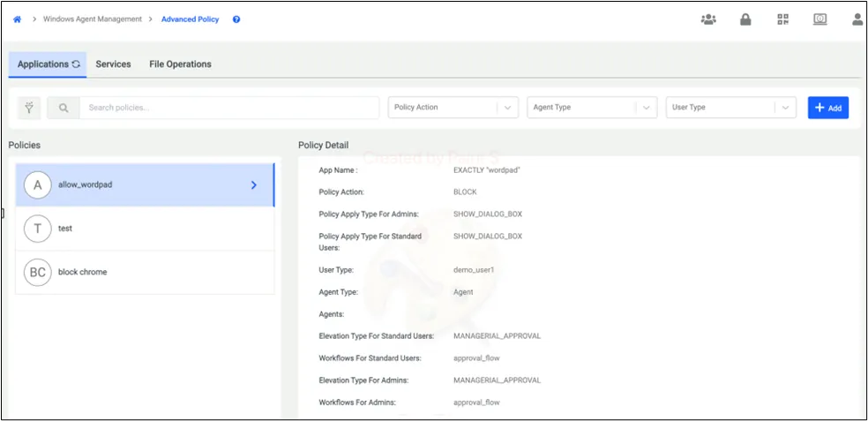The height and width of the screenshot is (421, 868).
Task: Refresh the Applications tab icon
Action: pyautogui.click(x=76, y=64)
